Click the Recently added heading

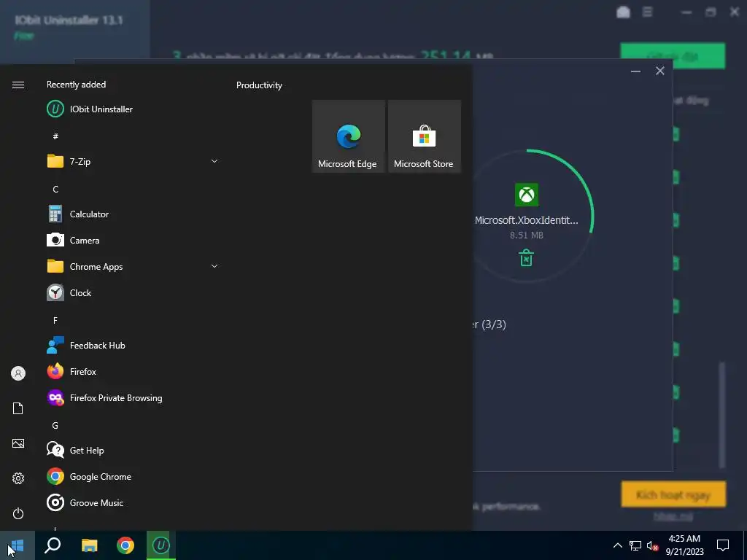pyautogui.click(x=76, y=85)
